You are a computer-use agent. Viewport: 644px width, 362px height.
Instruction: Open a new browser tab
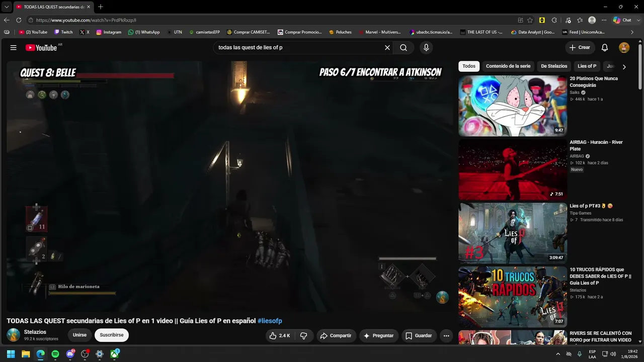coord(101,7)
